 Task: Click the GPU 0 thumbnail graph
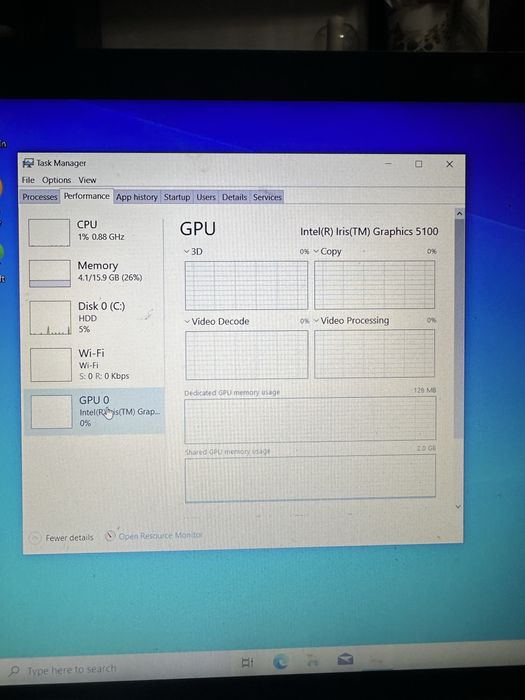click(x=51, y=412)
